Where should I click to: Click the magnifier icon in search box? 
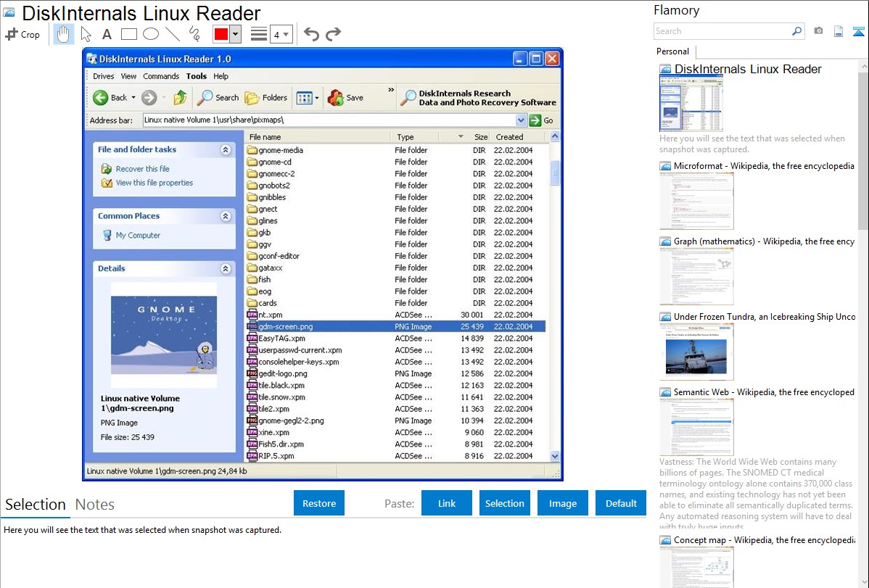796,31
